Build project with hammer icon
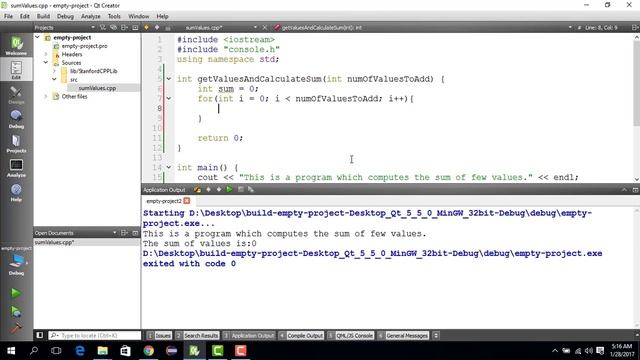The image size is (640, 360). tap(16, 328)
